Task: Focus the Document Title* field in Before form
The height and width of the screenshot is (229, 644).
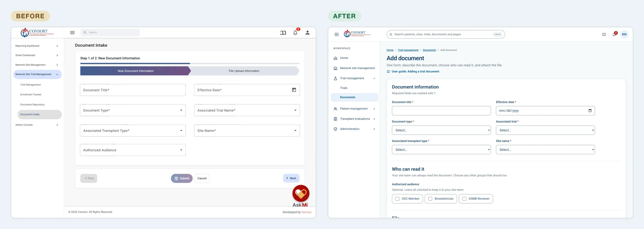Action: click(133, 90)
